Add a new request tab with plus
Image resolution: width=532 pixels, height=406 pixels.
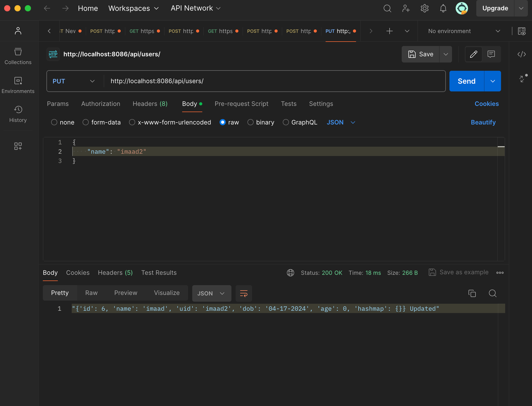click(x=390, y=31)
